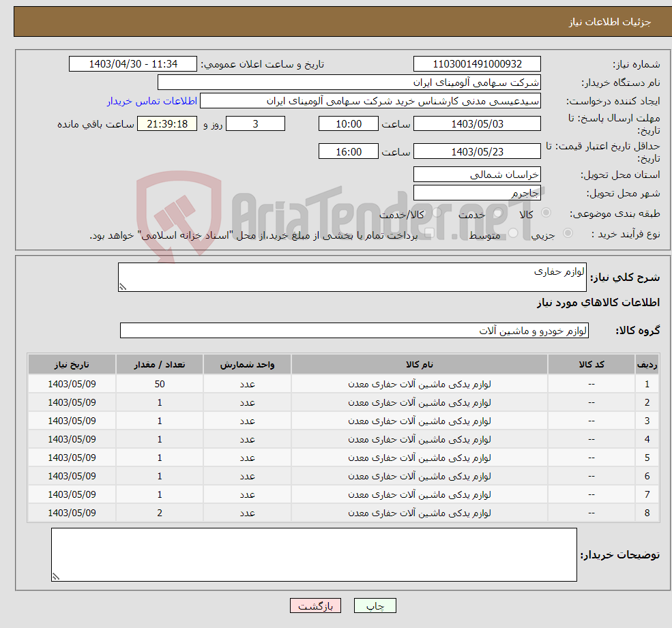The height and width of the screenshot is (628, 672).
Task: Click the item name in row 4
Action: coord(420,440)
